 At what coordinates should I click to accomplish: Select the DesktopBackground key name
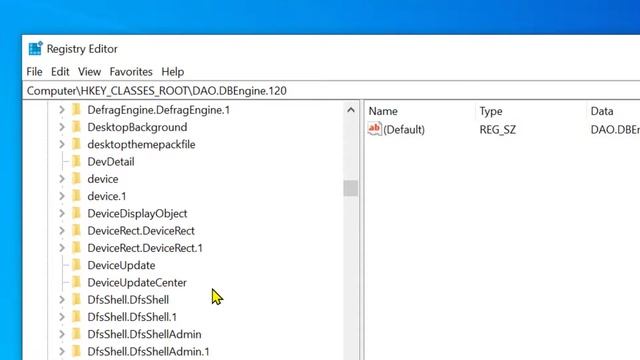(x=137, y=127)
